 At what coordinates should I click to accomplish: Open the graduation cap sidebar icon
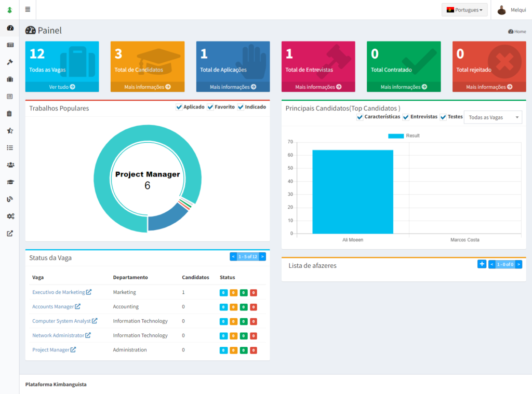point(10,182)
